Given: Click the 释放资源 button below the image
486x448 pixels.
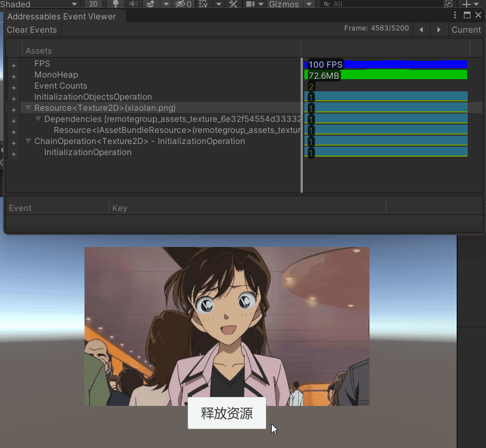Looking at the screenshot, I should click(x=226, y=413).
